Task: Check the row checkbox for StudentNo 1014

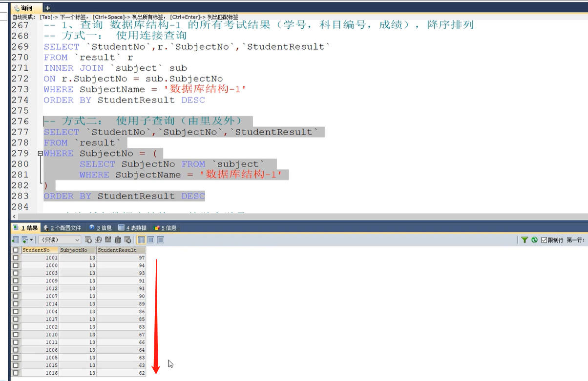Action: (16, 304)
